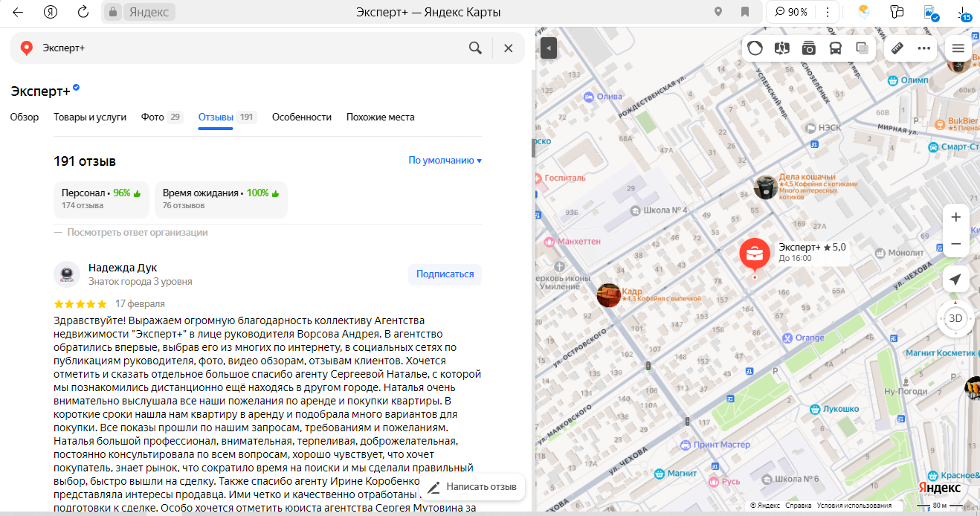Show public transport layer on map
The image size is (980, 516).
pyautogui.click(x=835, y=48)
